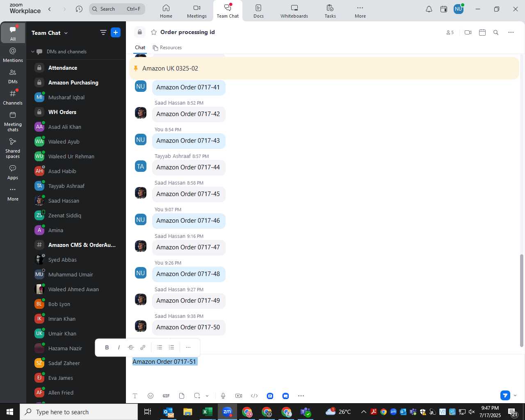Open the chat filter icon
Screen dimensions: 525x420
click(x=103, y=33)
